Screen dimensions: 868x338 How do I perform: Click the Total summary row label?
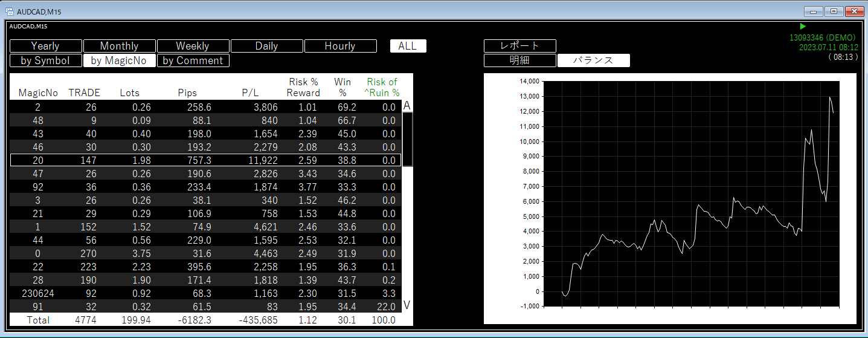pyautogui.click(x=38, y=320)
